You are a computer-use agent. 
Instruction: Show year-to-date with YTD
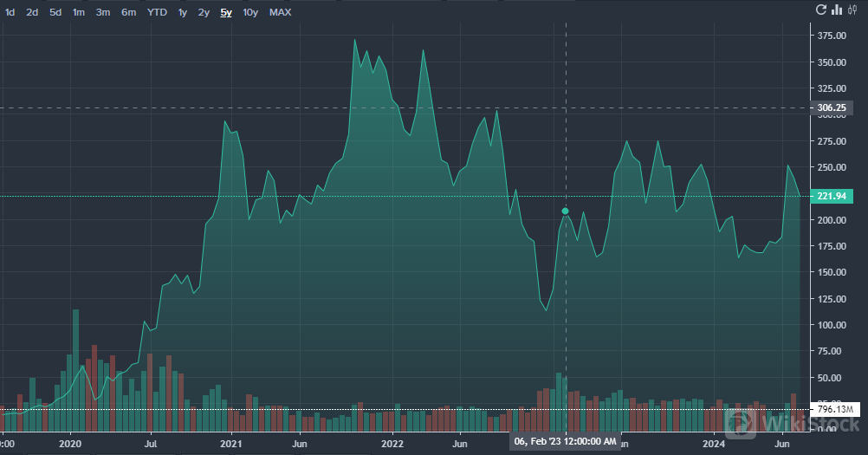pyautogui.click(x=158, y=12)
